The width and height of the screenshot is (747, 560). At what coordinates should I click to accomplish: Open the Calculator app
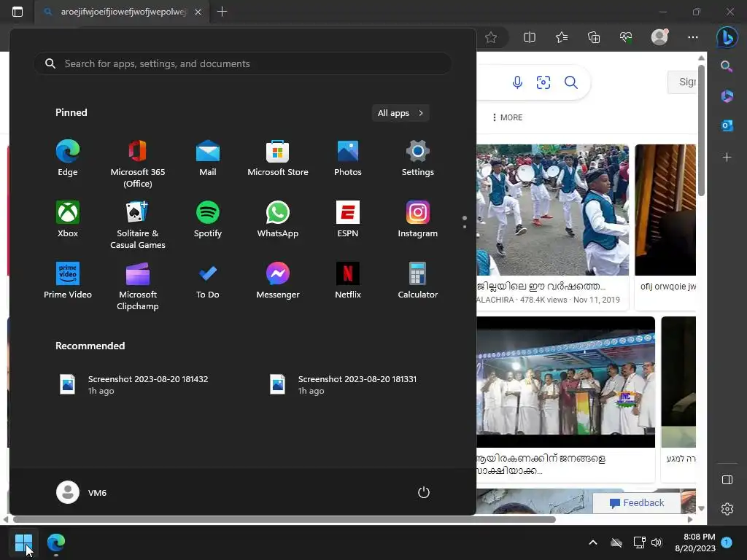[x=418, y=281]
